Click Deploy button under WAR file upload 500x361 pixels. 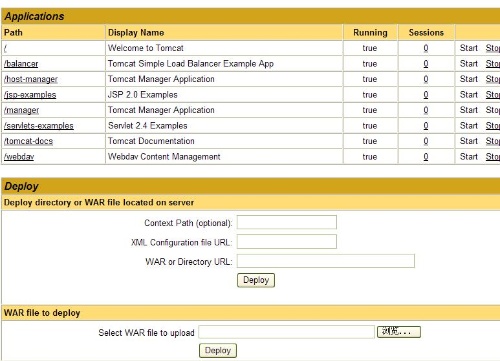point(218,350)
